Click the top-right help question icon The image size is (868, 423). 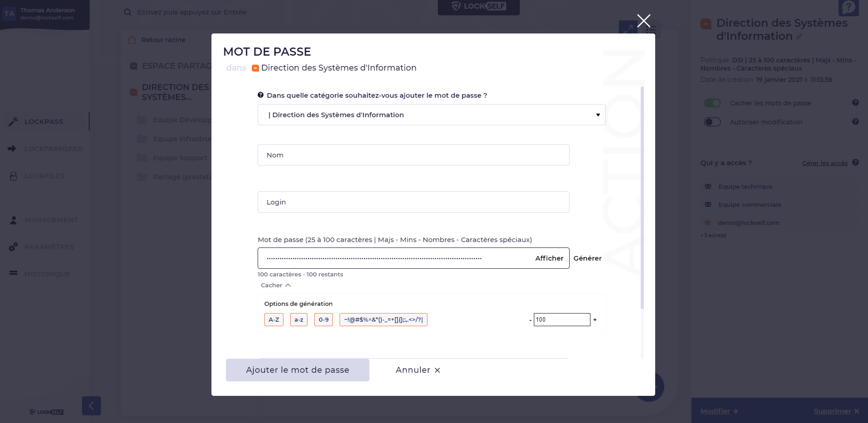tap(849, 7)
